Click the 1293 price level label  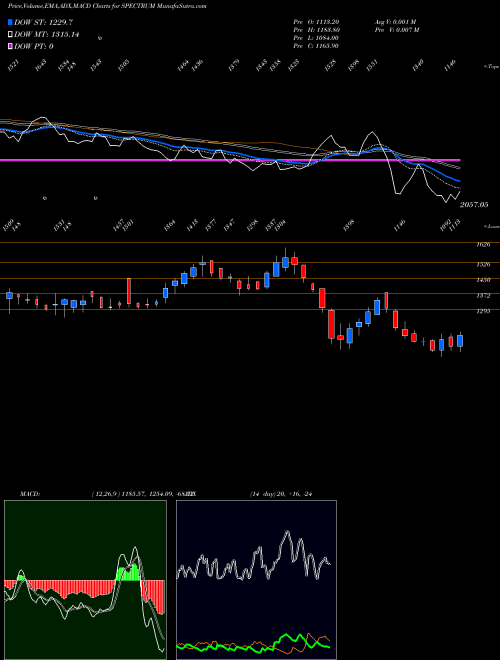tap(483, 311)
